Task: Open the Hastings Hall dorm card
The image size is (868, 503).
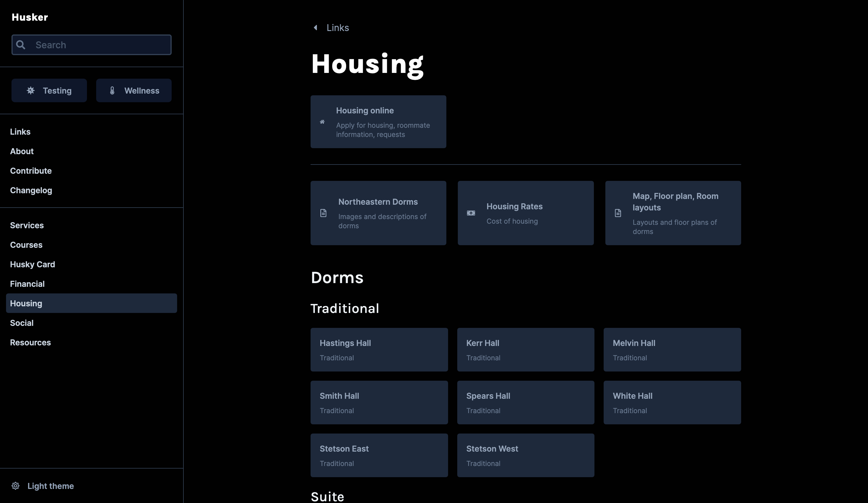Action: (x=379, y=350)
